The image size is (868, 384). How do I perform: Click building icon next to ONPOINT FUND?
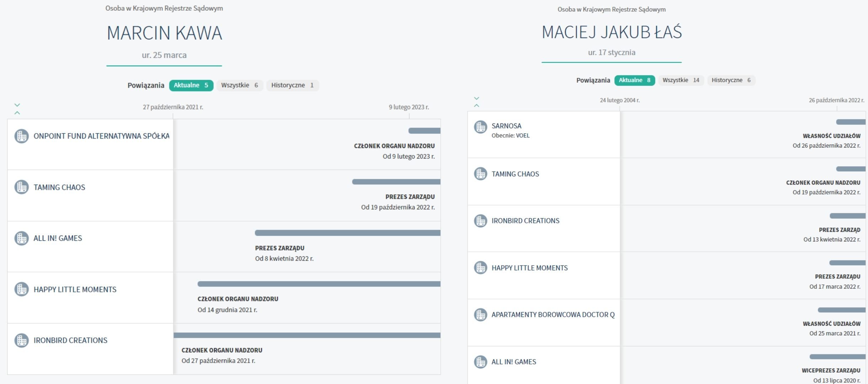21,136
